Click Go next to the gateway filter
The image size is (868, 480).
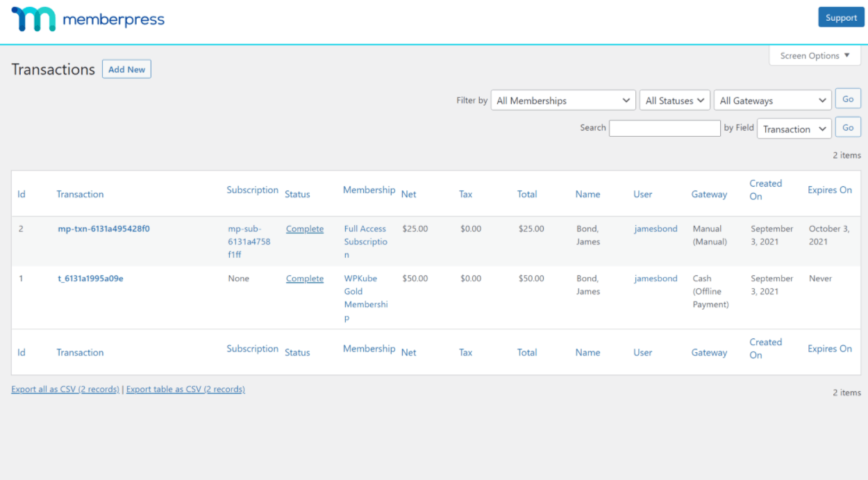coord(848,99)
